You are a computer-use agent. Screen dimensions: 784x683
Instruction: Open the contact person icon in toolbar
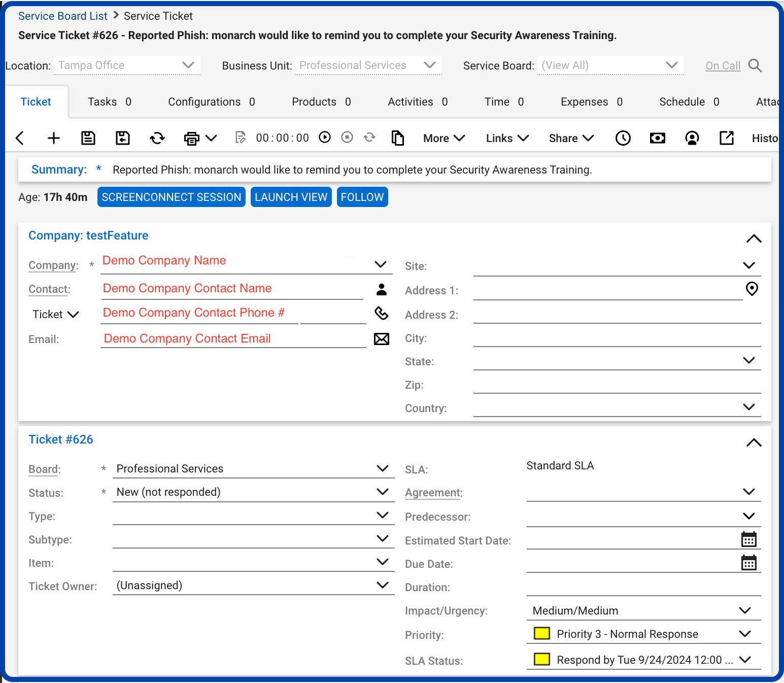692,138
